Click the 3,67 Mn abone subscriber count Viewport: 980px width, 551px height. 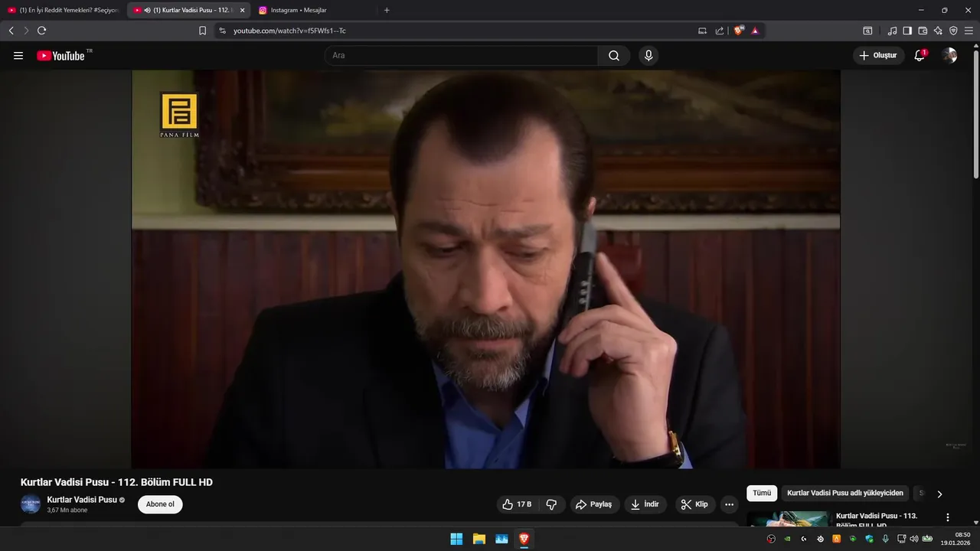(67, 510)
